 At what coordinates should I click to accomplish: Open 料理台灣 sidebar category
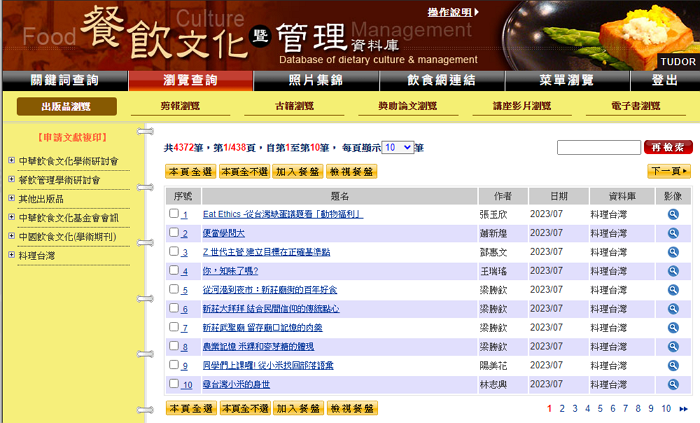[x=37, y=256]
